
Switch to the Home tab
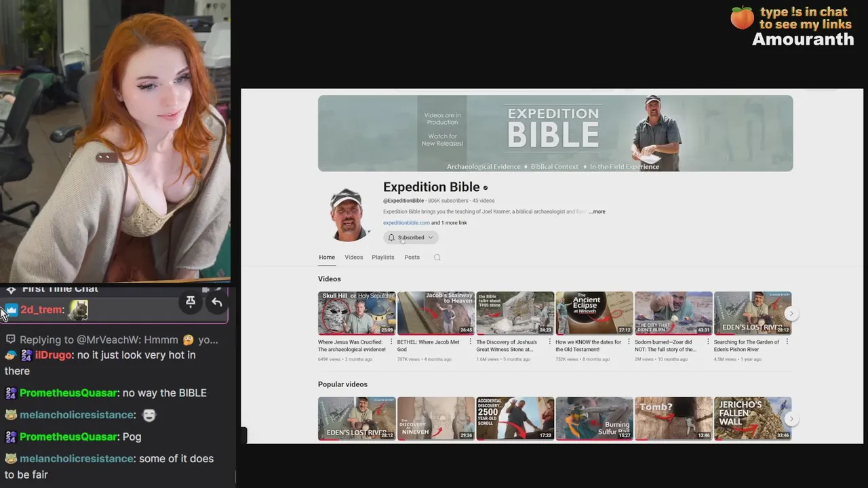pyautogui.click(x=327, y=257)
